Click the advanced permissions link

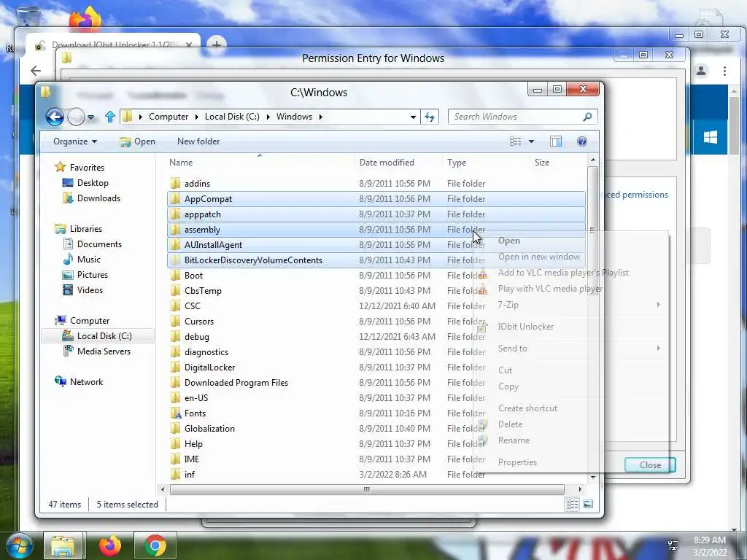(x=637, y=195)
